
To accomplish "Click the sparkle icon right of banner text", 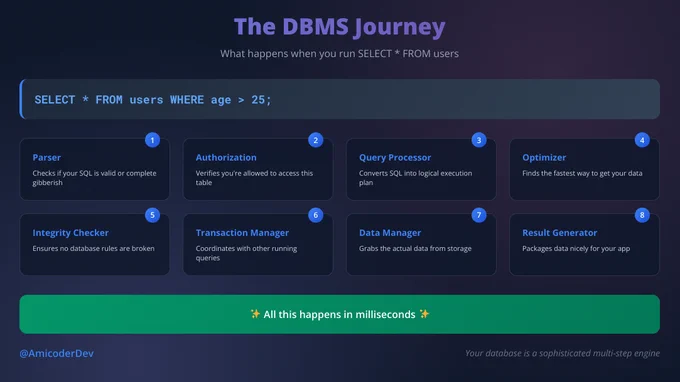I will point(424,313).
